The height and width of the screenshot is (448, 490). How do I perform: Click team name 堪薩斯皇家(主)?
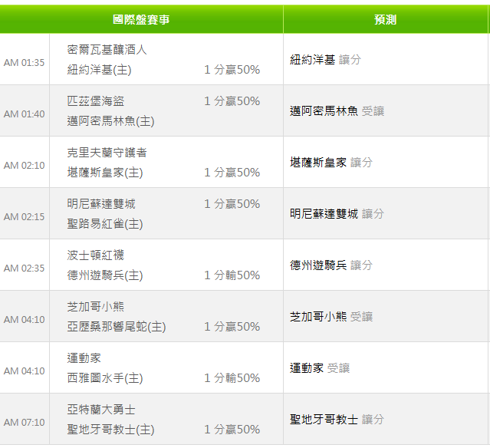point(105,173)
